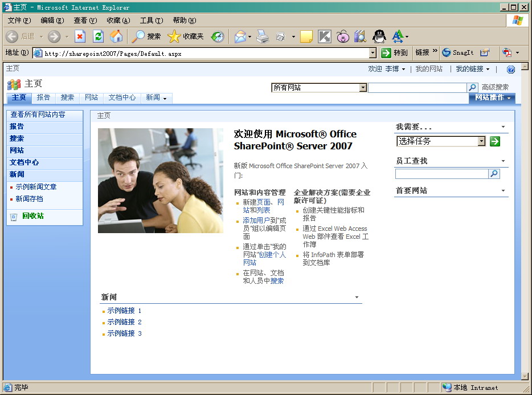Click the Mail envelope icon
This screenshot has width=532, height=395.
tap(240, 36)
